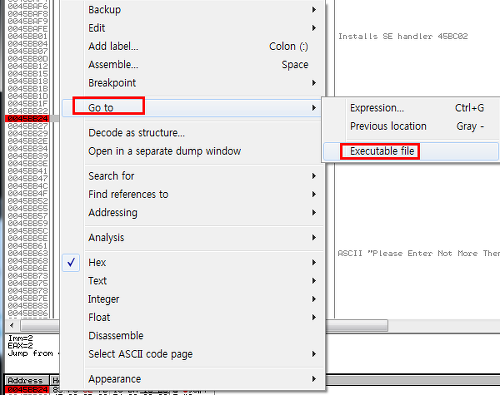500x395 pixels.
Task: Open the Backup submenu
Action: pos(193,10)
